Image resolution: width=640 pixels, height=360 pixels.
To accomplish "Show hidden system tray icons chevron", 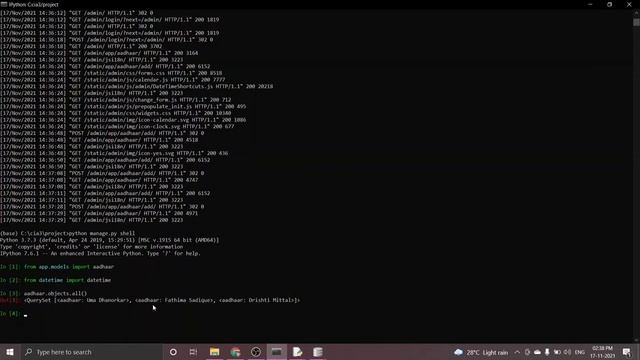I will click(x=517, y=352).
